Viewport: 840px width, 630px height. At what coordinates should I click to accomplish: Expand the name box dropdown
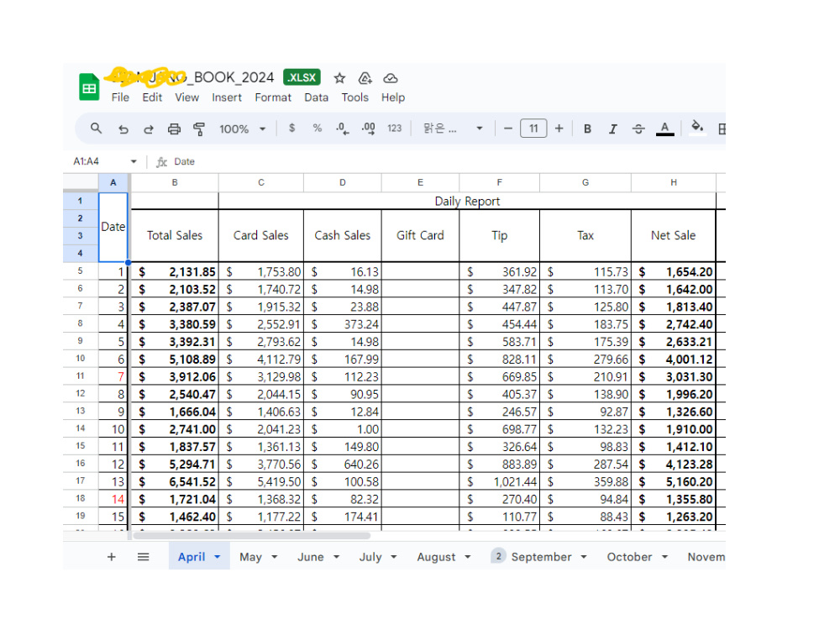pyautogui.click(x=134, y=161)
